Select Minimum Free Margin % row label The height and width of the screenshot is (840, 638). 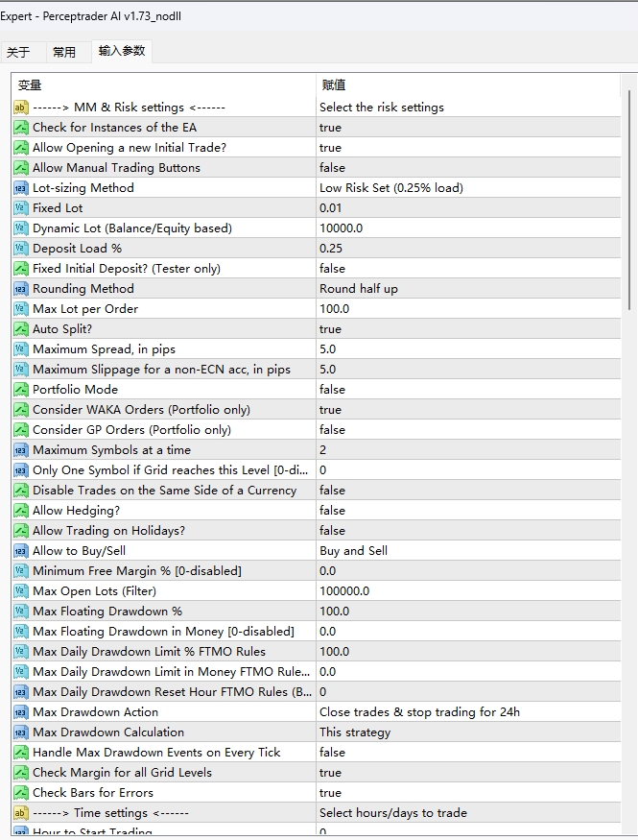[137, 571]
